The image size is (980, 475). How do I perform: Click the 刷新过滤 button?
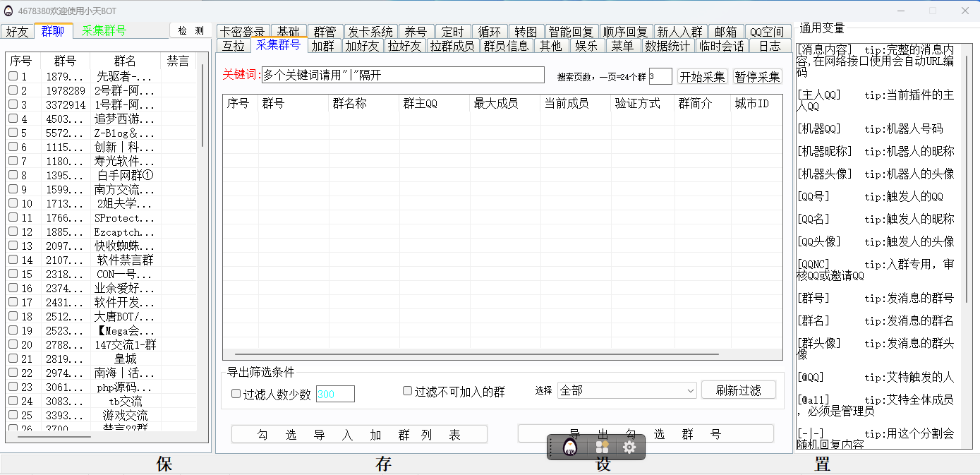click(738, 390)
